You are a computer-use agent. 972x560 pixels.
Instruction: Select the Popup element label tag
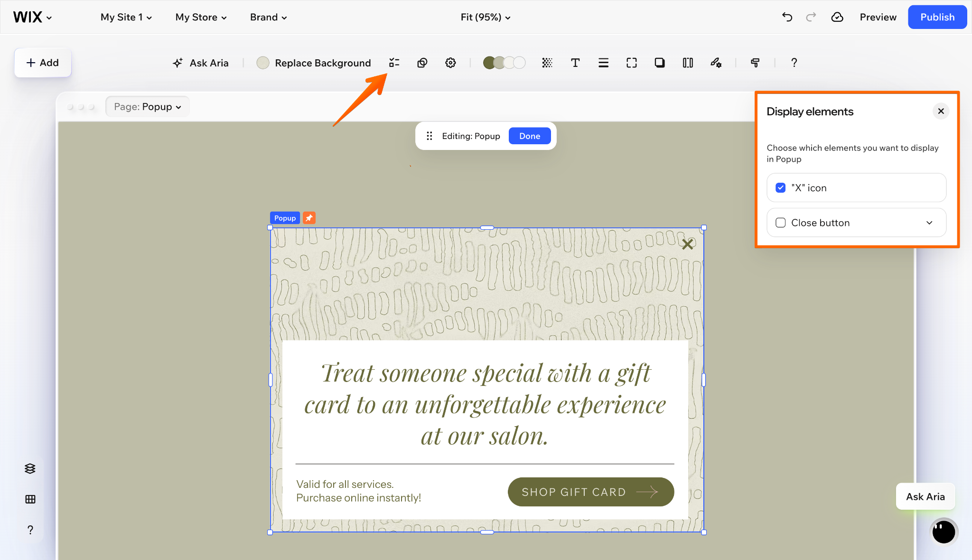285,218
